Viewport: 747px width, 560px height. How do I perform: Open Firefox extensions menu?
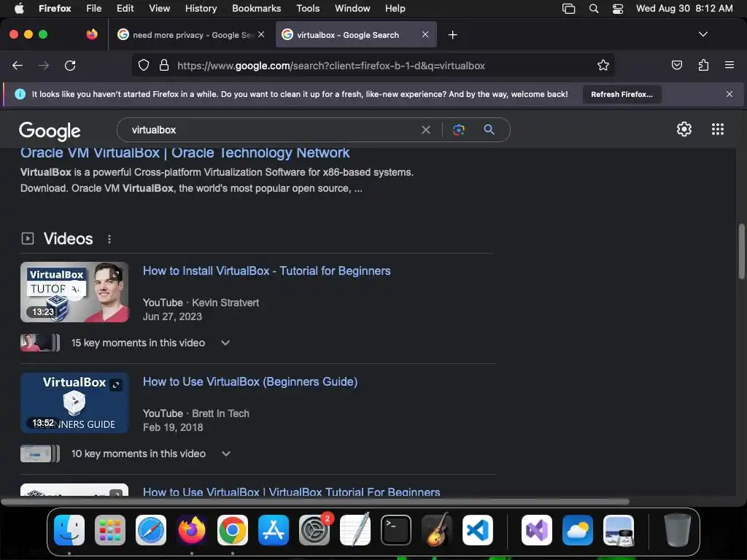click(703, 65)
